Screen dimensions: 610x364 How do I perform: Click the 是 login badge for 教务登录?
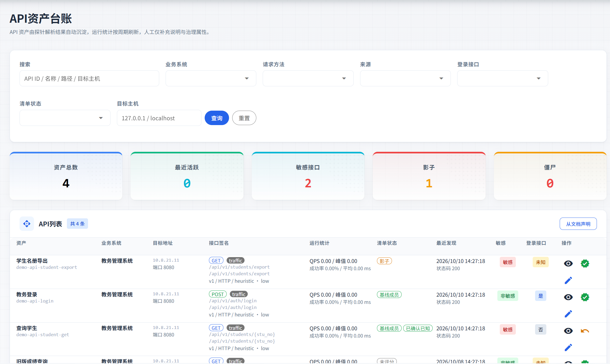pyautogui.click(x=541, y=296)
